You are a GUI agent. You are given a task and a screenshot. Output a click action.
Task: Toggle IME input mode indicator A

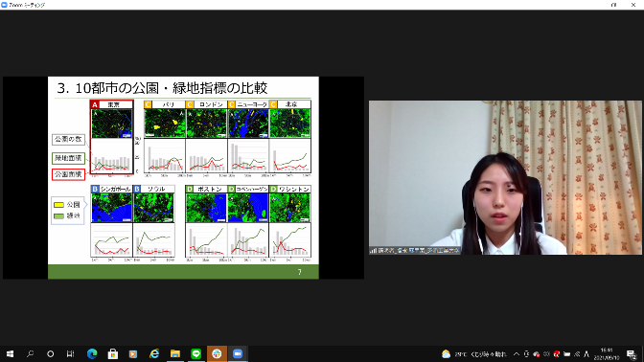(586, 354)
